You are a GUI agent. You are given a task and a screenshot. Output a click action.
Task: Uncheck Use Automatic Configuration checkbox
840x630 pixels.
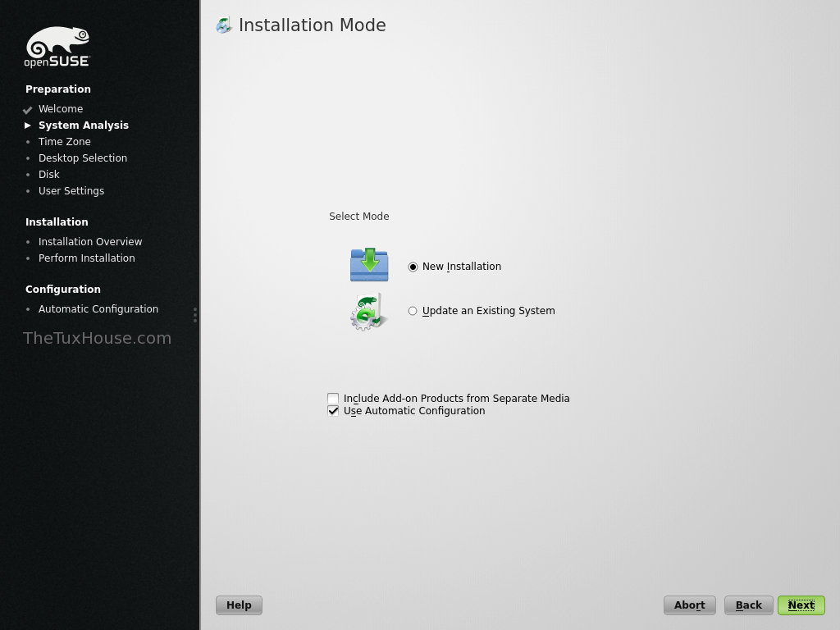pos(333,411)
